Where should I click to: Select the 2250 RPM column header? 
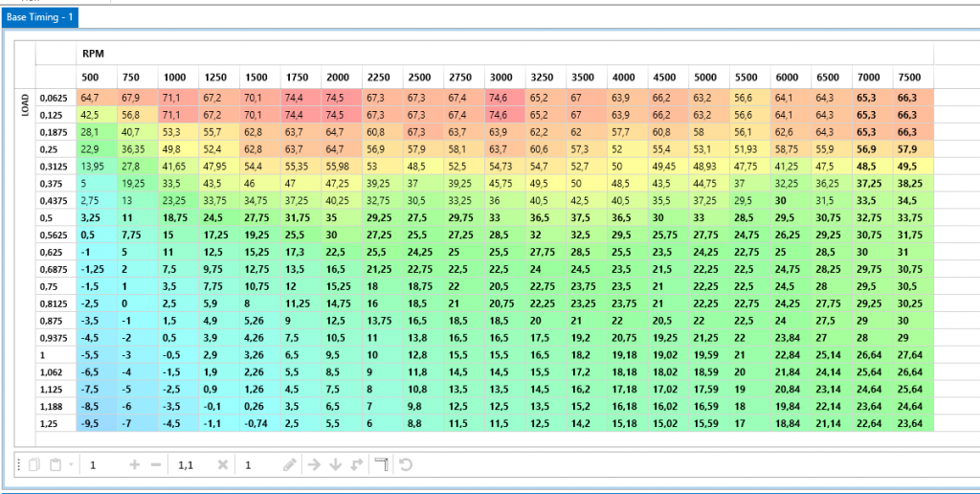tap(382, 78)
